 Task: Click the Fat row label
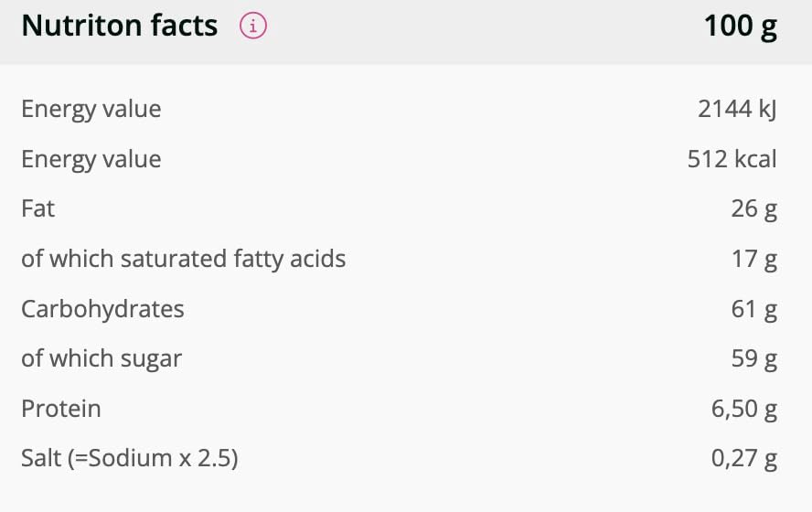point(37,208)
